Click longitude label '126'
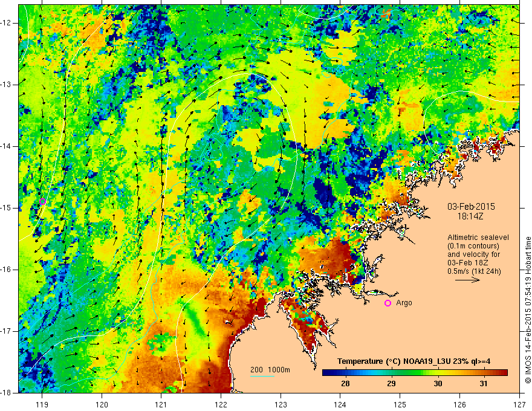This screenshot has width=532, height=411. [459, 404]
